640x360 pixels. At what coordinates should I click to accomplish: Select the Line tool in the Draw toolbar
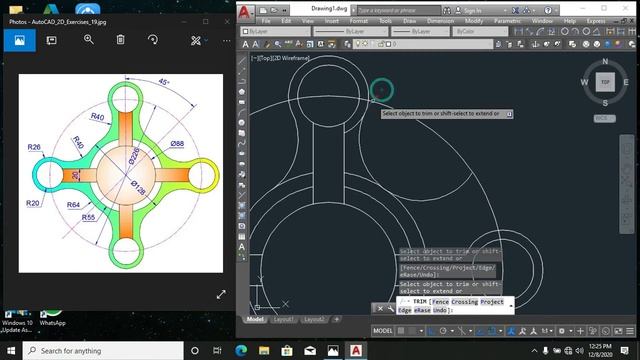click(242, 61)
